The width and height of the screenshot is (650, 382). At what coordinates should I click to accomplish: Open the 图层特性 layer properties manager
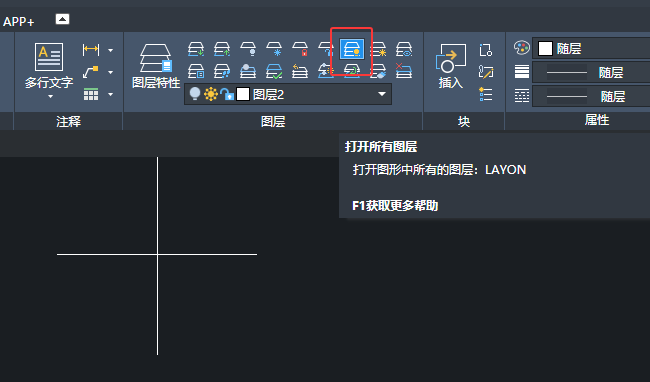click(x=156, y=66)
